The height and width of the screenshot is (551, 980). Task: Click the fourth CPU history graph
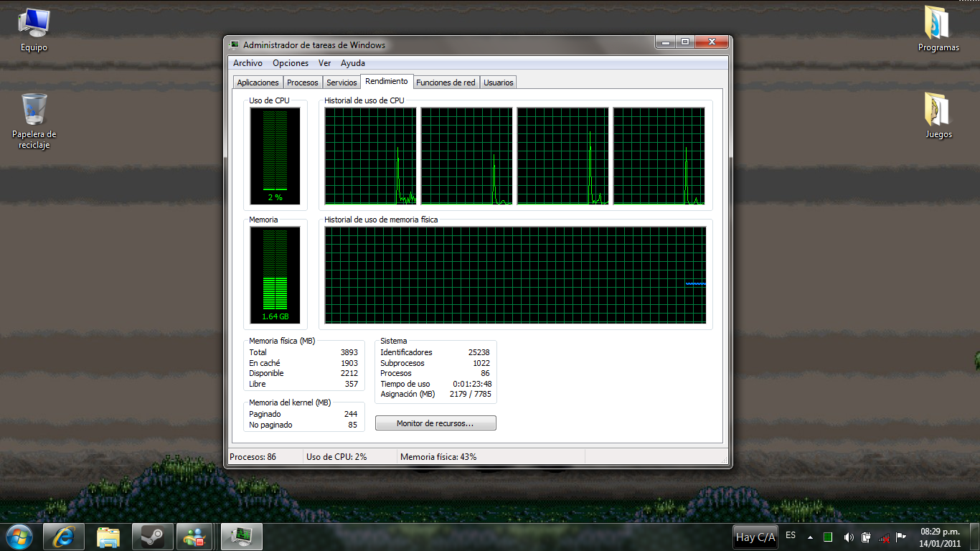coord(659,156)
